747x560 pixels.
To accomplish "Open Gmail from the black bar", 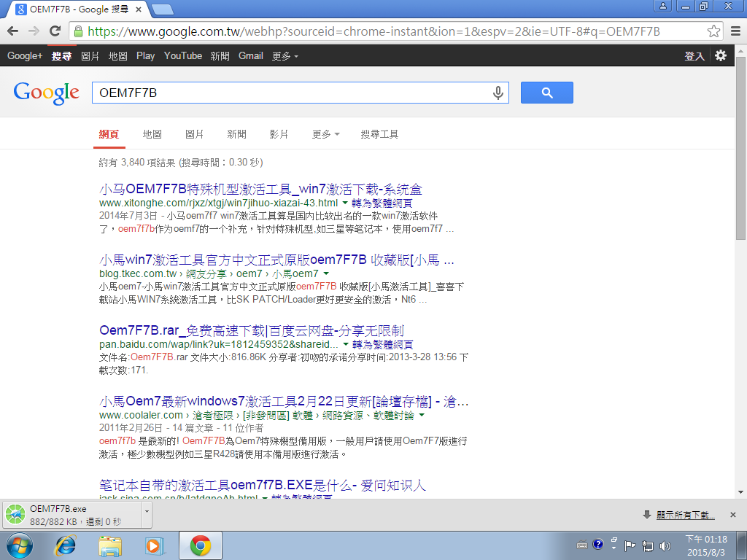I will coord(251,55).
